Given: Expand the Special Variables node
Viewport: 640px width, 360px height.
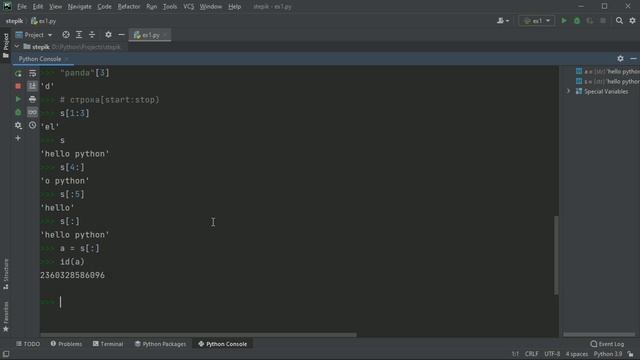Looking at the screenshot, I should pos(568,91).
